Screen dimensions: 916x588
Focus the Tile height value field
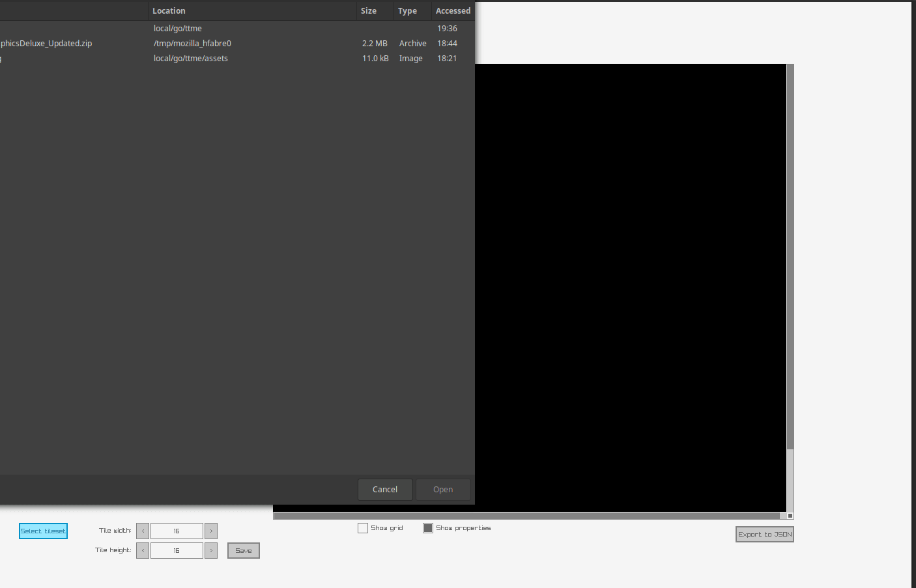177,551
